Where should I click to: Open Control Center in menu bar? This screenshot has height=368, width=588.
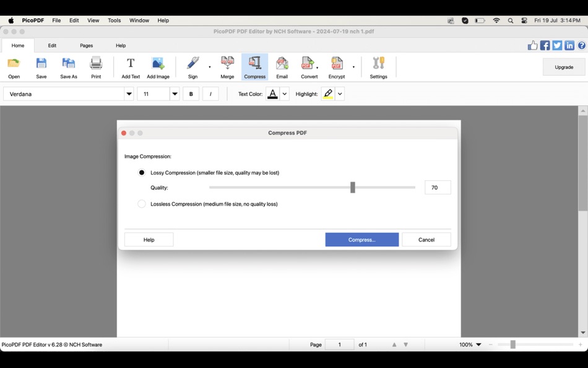(524, 20)
